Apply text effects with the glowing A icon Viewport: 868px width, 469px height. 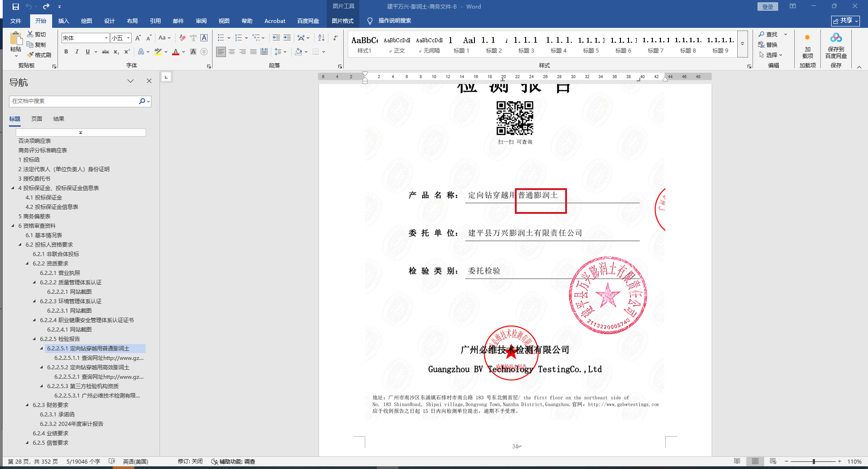point(141,52)
